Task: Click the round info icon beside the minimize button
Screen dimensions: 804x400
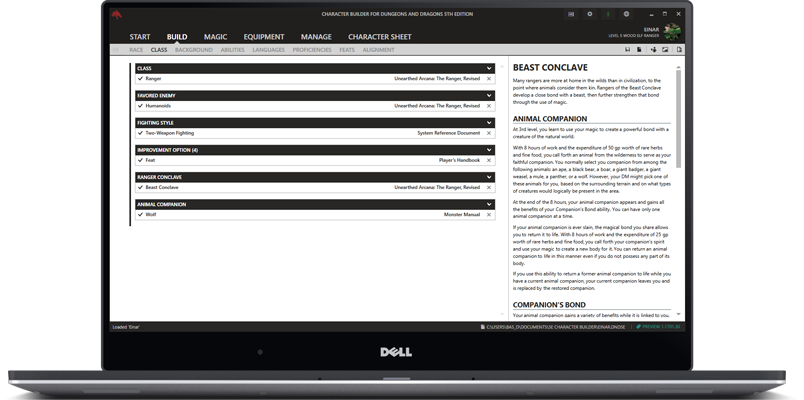Action: [x=627, y=14]
